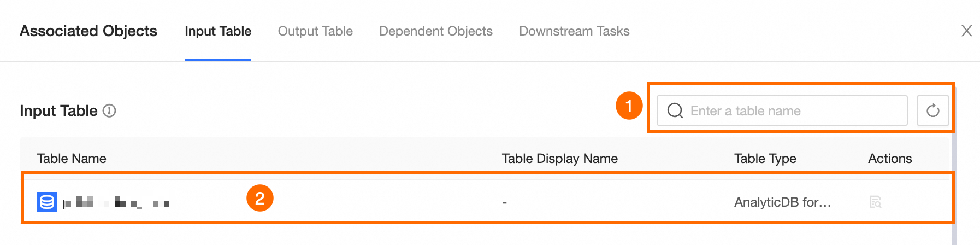Click the Table Type column header

pos(765,159)
